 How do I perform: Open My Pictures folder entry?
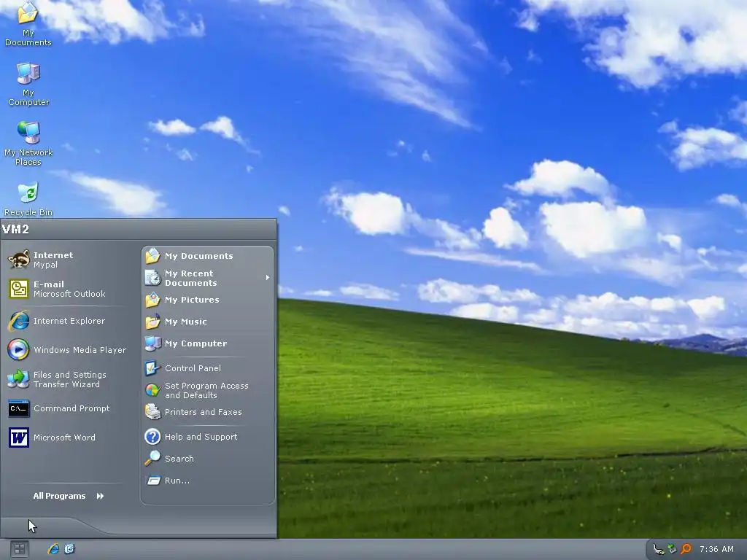[x=208, y=300]
